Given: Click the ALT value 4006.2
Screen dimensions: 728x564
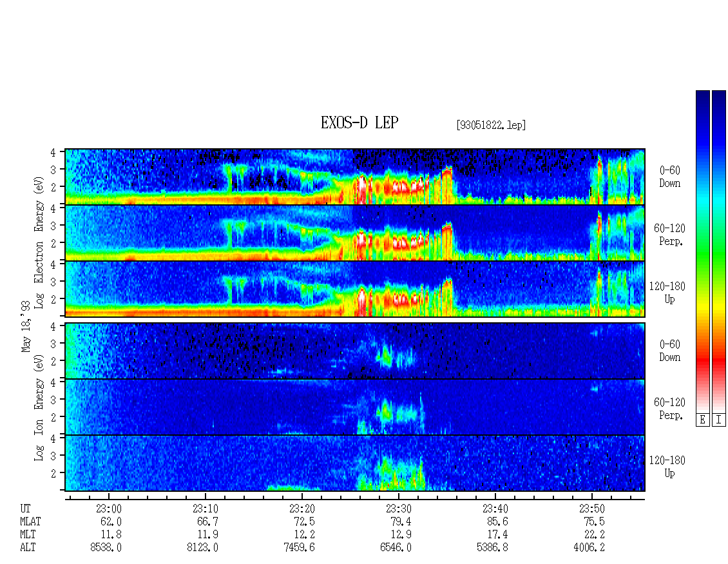Looking at the screenshot, I should (589, 548).
